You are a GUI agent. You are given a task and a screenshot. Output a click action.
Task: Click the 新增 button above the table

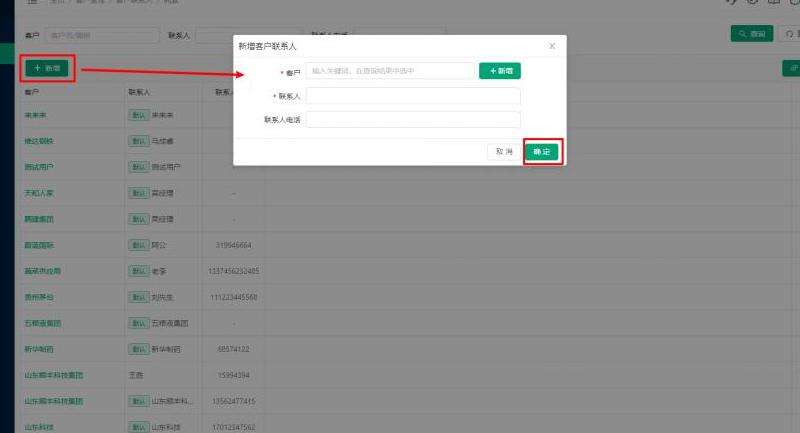pyautogui.click(x=47, y=68)
